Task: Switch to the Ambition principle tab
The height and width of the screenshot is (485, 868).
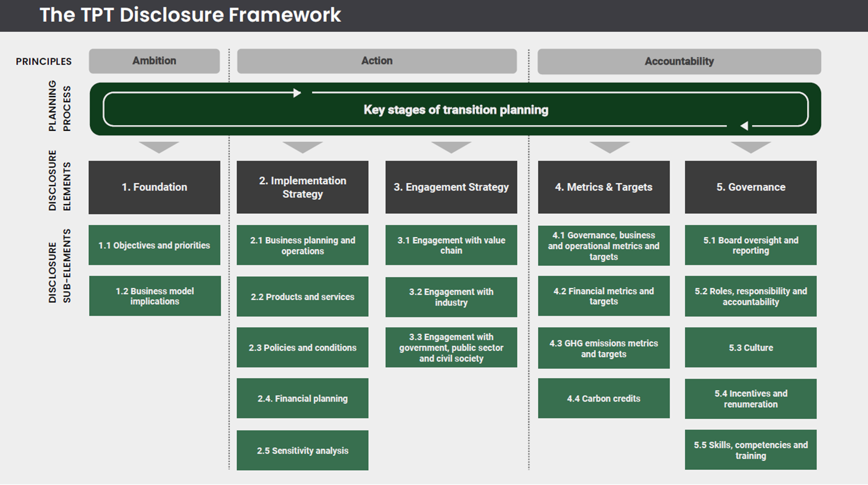Action: point(154,61)
